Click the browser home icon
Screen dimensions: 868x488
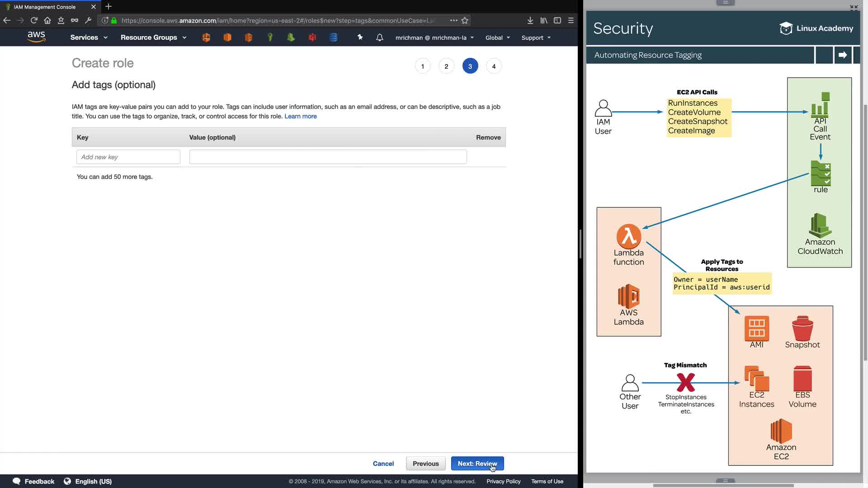[x=47, y=20]
